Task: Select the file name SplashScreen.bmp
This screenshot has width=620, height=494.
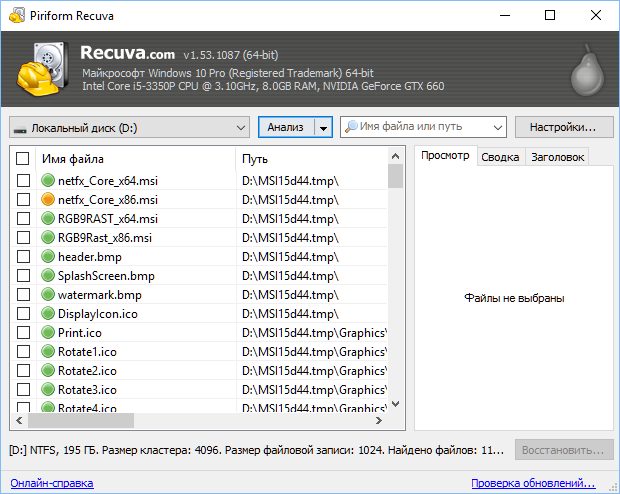Action: (106, 276)
